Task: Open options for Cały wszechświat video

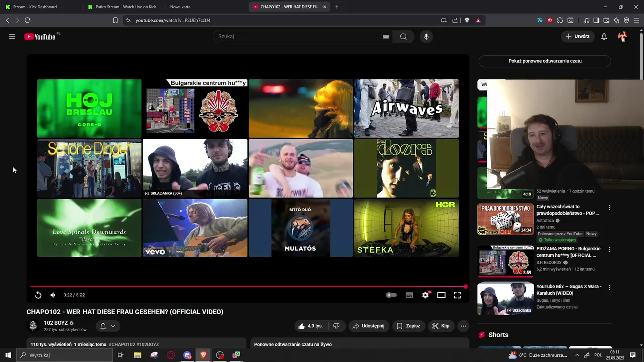Action: click(x=609, y=208)
